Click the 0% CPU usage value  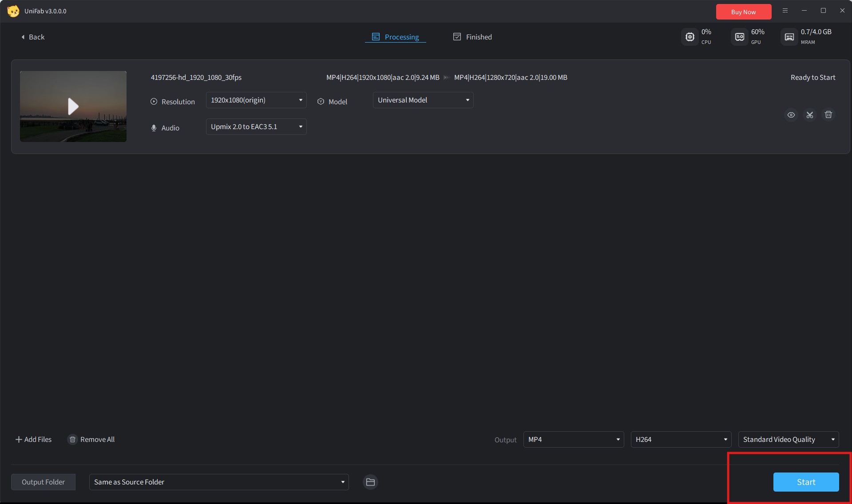pos(706,32)
